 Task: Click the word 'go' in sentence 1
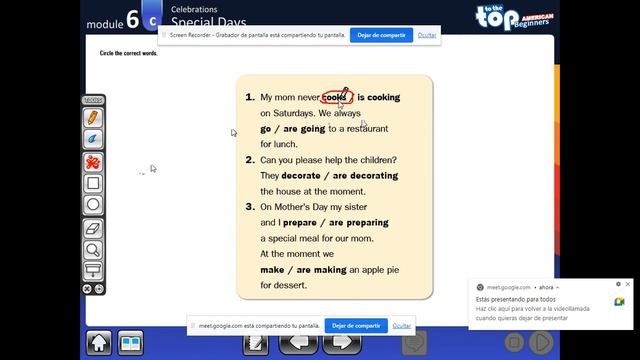click(266, 129)
